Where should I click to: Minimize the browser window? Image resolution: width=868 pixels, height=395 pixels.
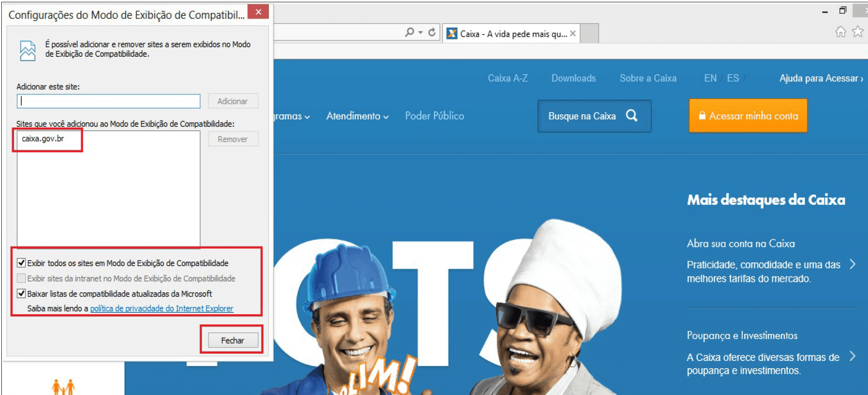[825, 11]
